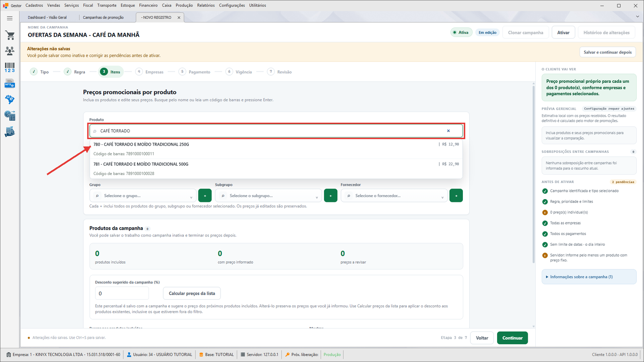
Task: Open the NFS-e sidebar icon
Action: tap(10, 83)
